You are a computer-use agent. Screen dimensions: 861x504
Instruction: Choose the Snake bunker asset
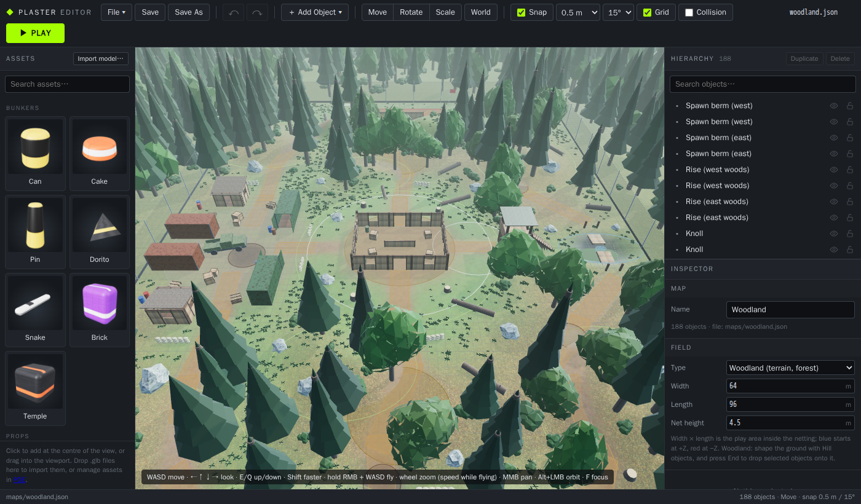(35, 310)
